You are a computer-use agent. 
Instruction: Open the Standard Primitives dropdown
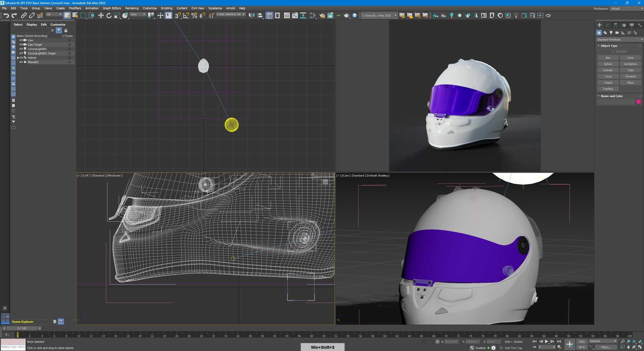click(x=620, y=40)
